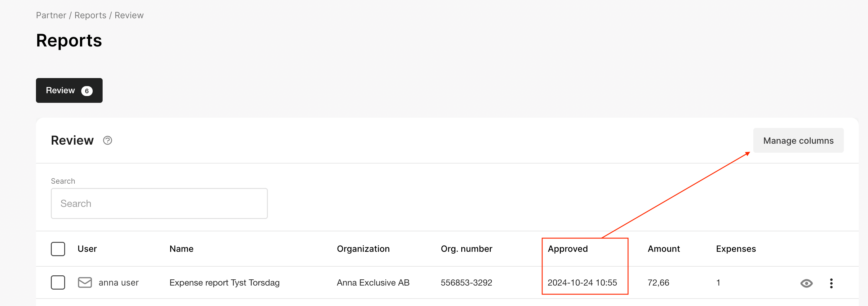Click the envelope icon next to anna user
This screenshot has height=306, width=868.
(85, 282)
